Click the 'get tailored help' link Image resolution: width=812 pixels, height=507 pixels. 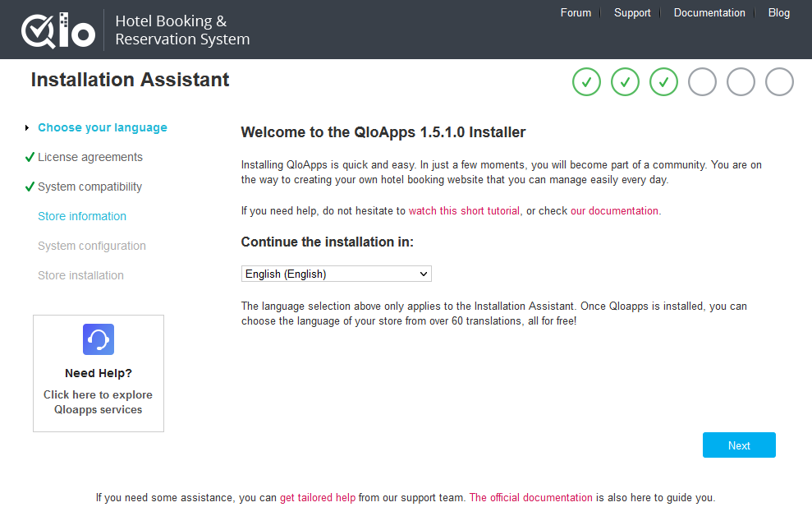tap(318, 498)
